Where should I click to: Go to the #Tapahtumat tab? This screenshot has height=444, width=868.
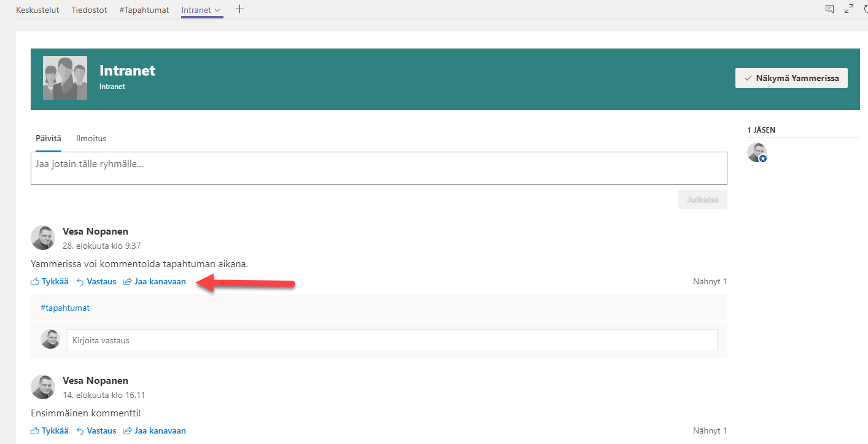coord(144,10)
